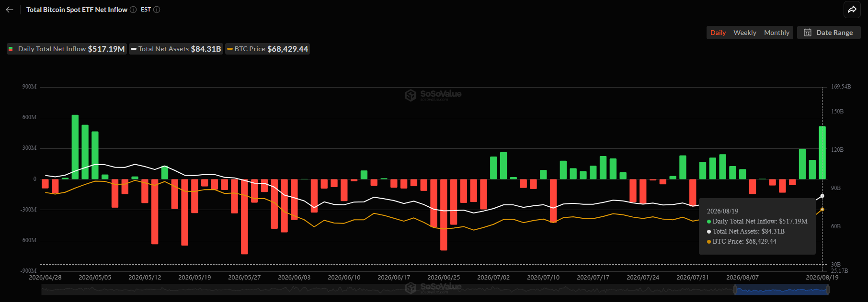Toggle BTC Price line series
Screen dimensions: 868x302
(267, 49)
